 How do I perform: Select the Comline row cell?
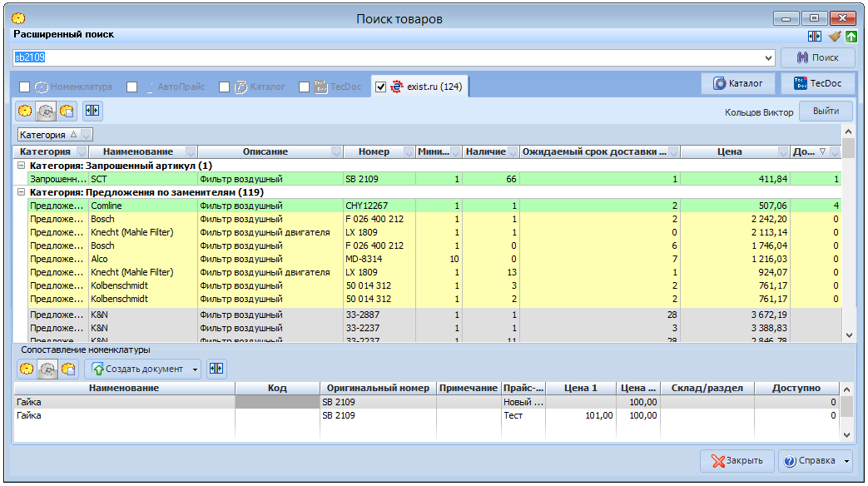[x=143, y=206]
